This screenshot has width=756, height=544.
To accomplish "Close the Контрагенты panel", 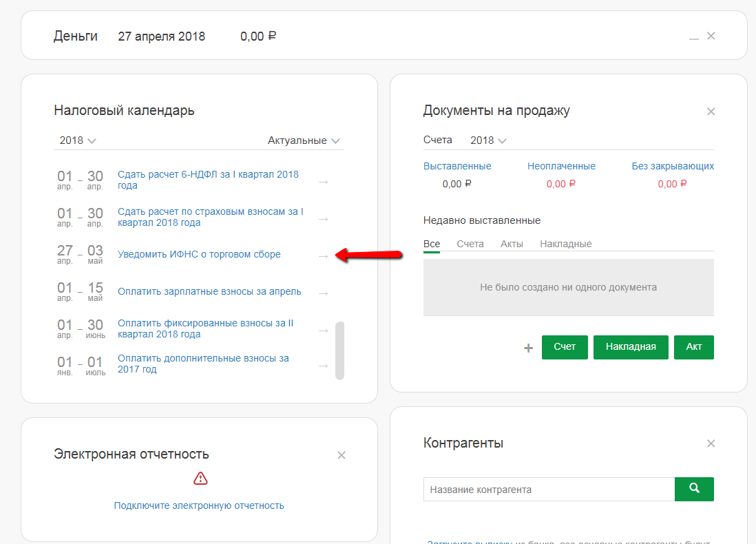I will [x=711, y=444].
